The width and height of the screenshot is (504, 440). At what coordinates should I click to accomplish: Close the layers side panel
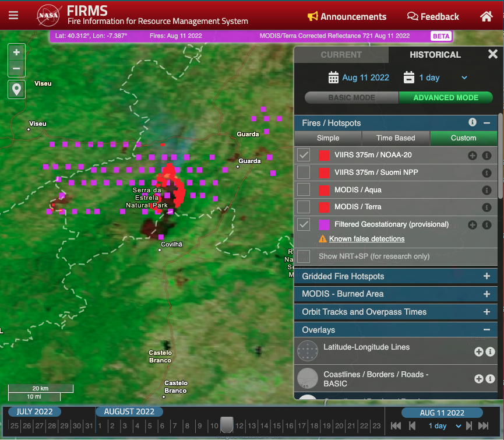pos(492,54)
